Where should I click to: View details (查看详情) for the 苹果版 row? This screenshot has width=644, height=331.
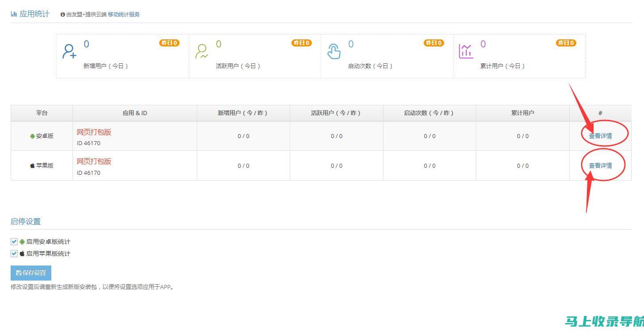click(x=600, y=165)
